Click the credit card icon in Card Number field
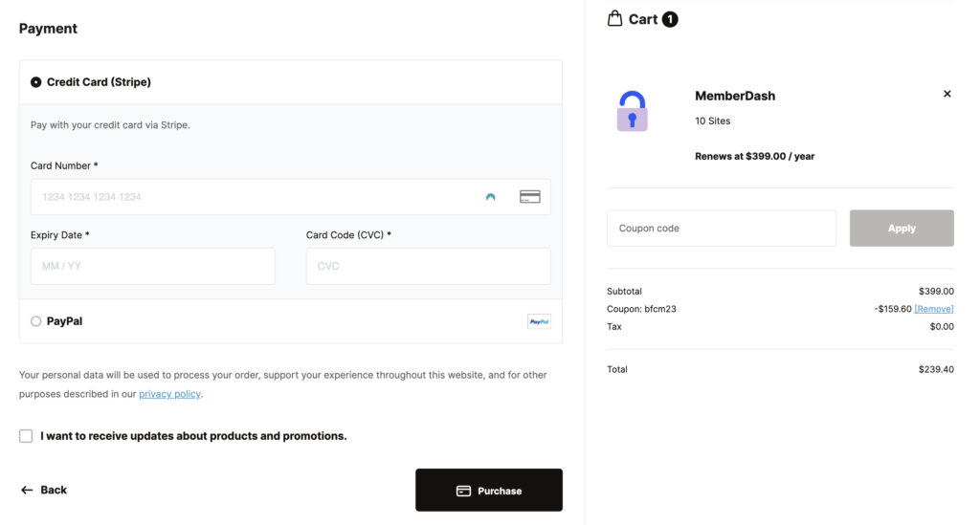 click(x=530, y=197)
